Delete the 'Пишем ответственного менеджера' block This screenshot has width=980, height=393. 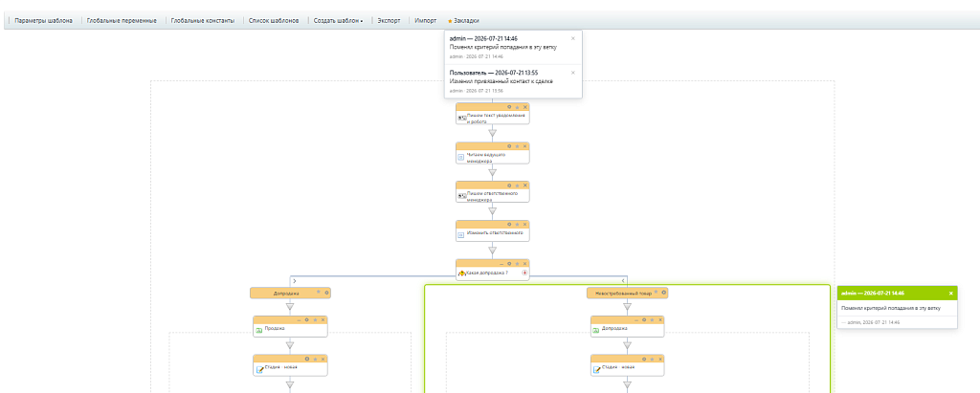[x=525, y=185]
